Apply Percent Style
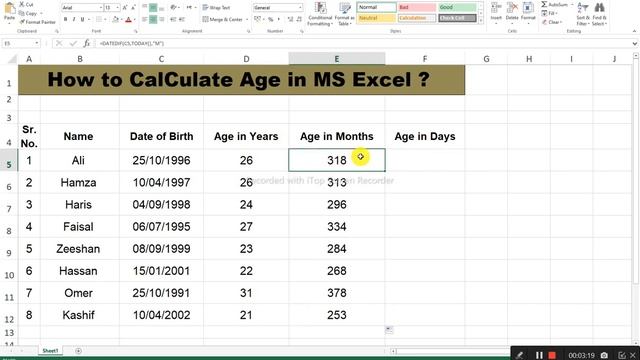The width and height of the screenshot is (640, 360). 270,20
